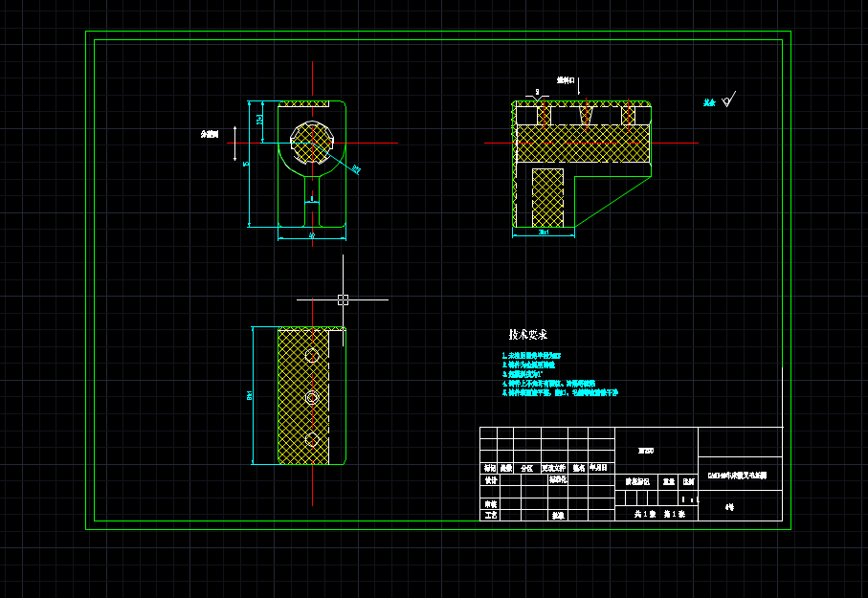The image size is (868, 598).
Task: Select the 审核 row label in title block
Action: click(491, 504)
